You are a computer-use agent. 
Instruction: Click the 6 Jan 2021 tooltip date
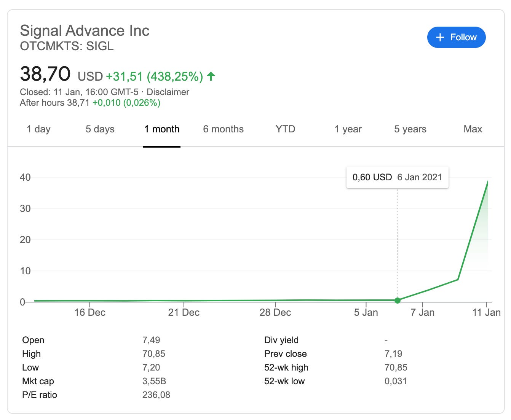click(420, 177)
